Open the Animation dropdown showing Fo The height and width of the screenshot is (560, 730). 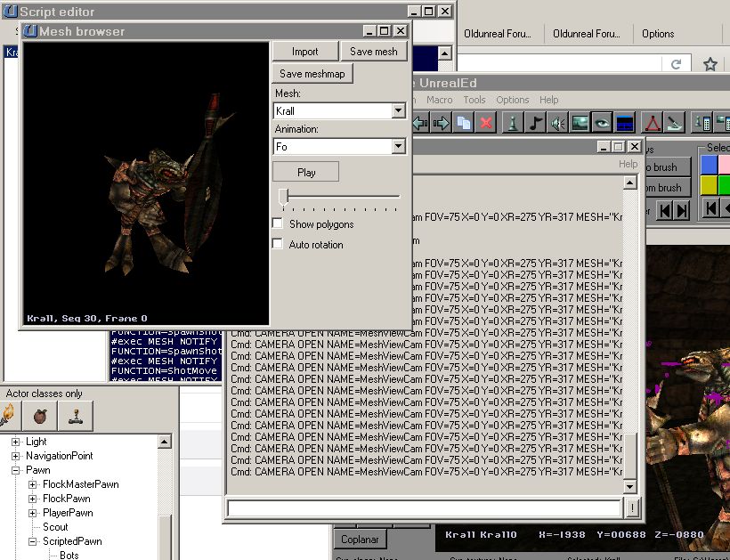click(398, 147)
